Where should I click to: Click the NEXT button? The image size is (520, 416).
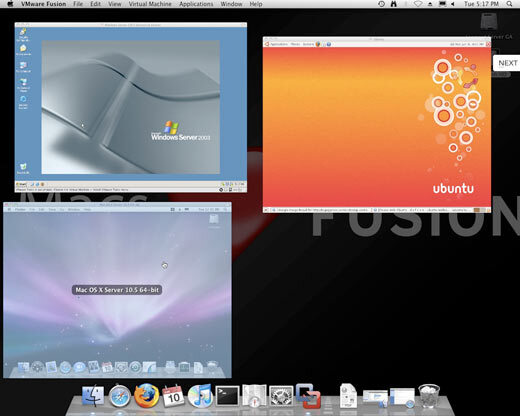pos(507,63)
